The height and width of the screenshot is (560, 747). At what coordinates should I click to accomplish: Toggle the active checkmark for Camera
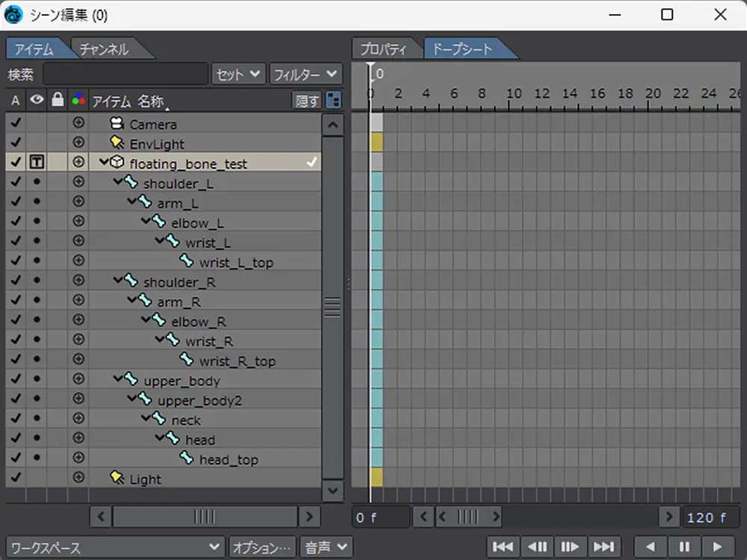[15, 124]
